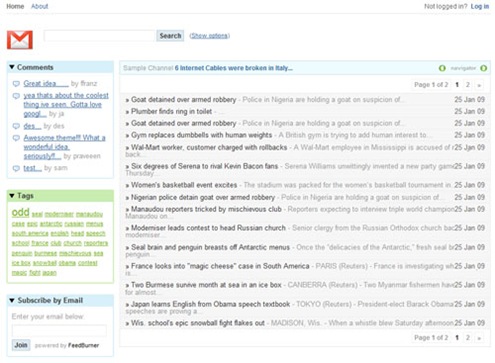Viewport: 495px width, 363px height.
Task: Open the "test..." comment by sam
Action: (x=32, y=168)
